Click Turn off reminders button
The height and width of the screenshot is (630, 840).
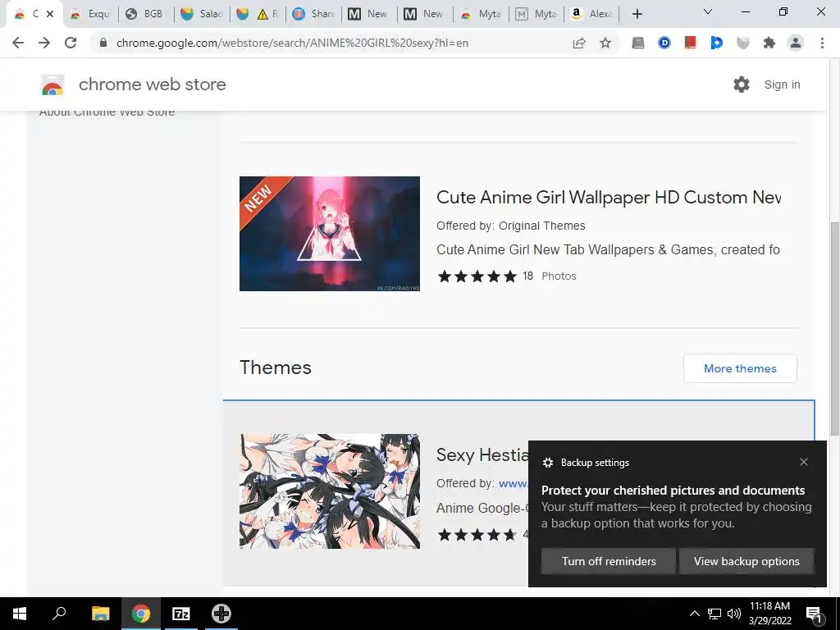[609, 561]
